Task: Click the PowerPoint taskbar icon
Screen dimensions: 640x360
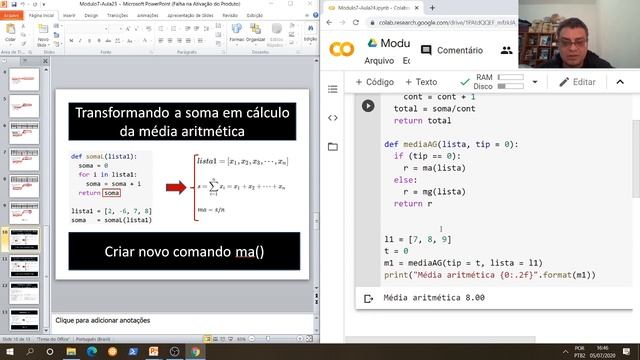Action: pos(153,351)
